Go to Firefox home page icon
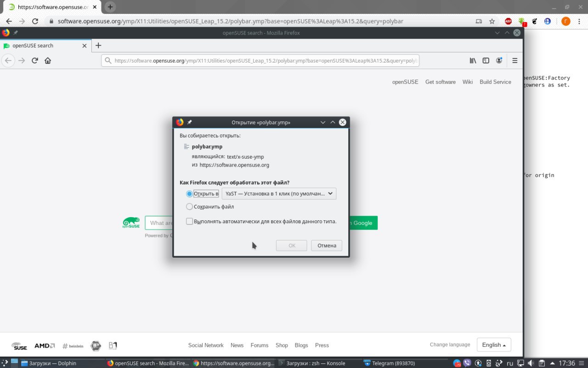This screenshot has width=588, height=368. [x=48, y=60]
